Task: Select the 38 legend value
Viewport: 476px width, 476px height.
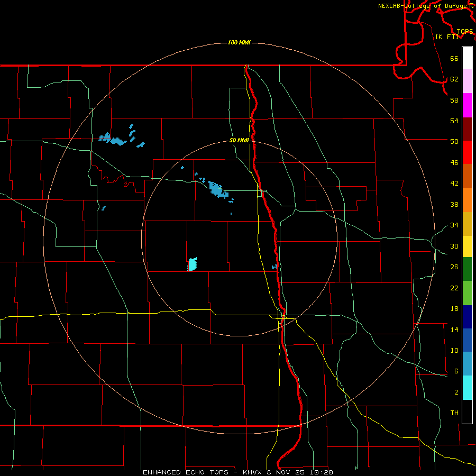Action: click(x=454, y=205)
